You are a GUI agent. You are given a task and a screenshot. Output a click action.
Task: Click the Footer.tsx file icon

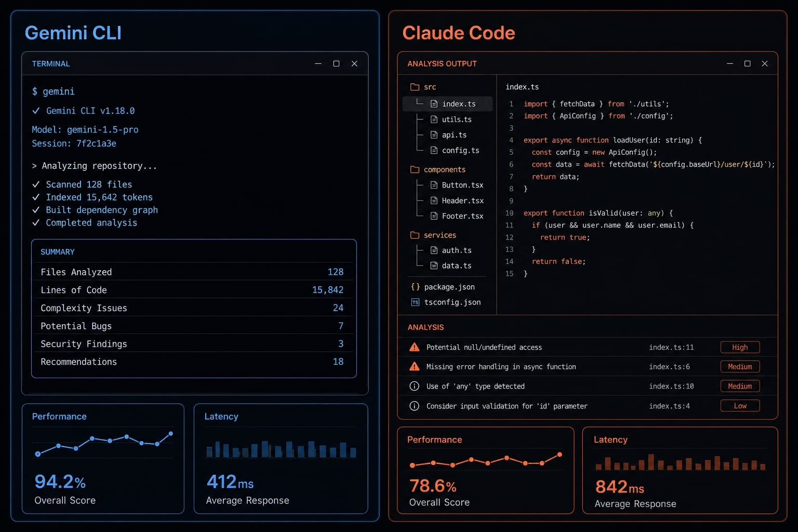[434, 216]
